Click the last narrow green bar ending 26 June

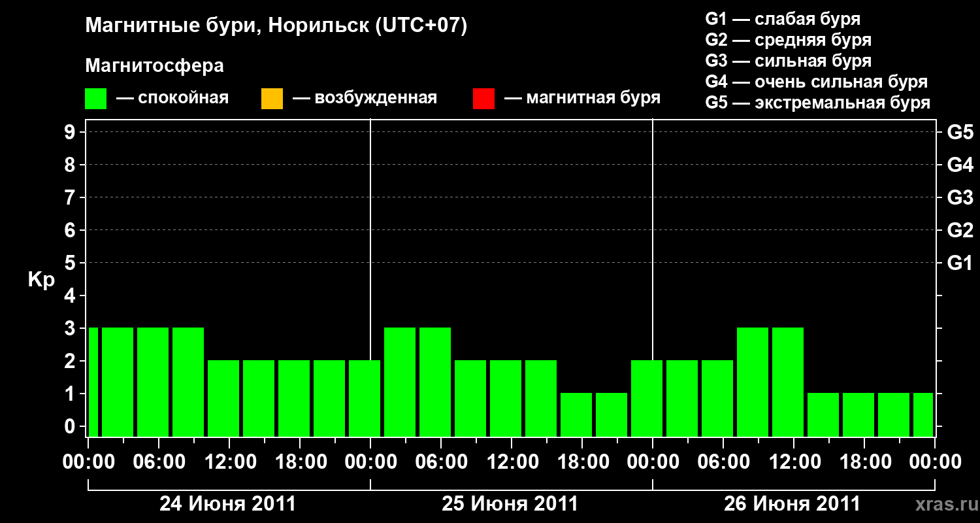[x=923, y=414]
